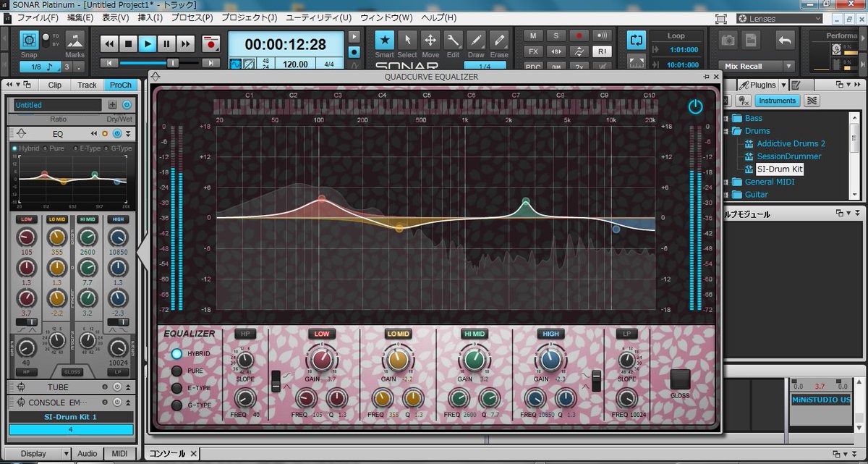The width and height of the screenshot is (868, 464).
Task: Click the transport Rewind button
Action: coord(110,44)
